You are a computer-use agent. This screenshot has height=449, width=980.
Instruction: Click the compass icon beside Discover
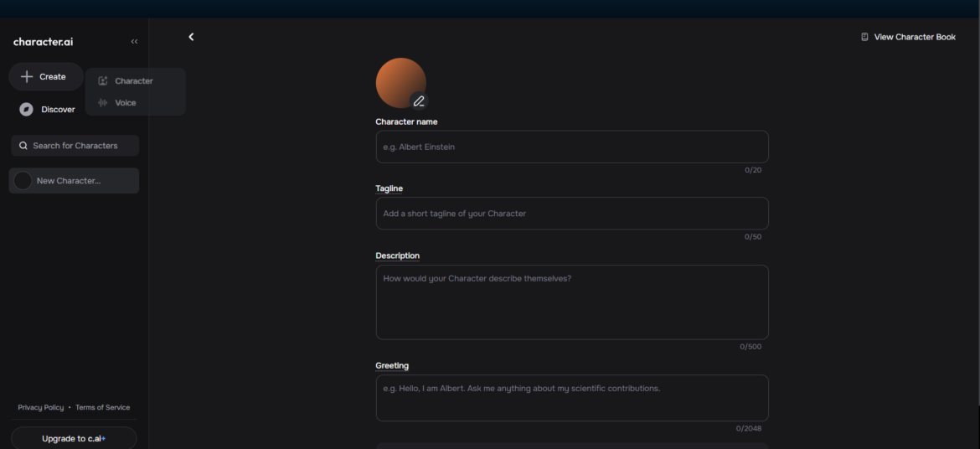click(26, 110)
